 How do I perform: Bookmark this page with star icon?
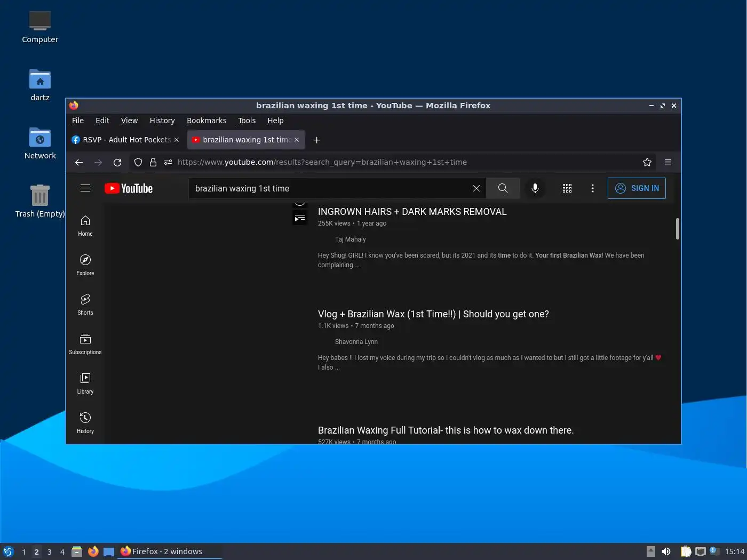[x=647, y=162]
